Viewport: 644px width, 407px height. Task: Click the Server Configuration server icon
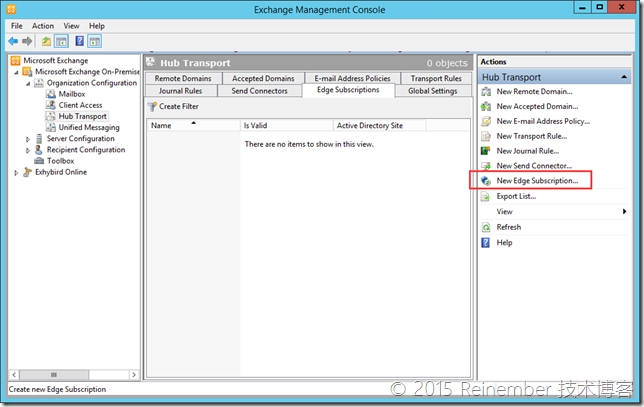pos(39,138)
